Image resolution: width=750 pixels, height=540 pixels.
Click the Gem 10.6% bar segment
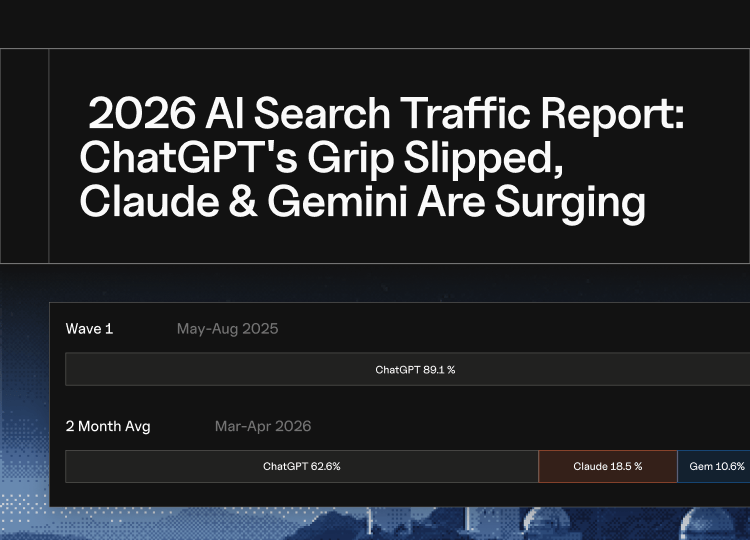tap(714, 466)
